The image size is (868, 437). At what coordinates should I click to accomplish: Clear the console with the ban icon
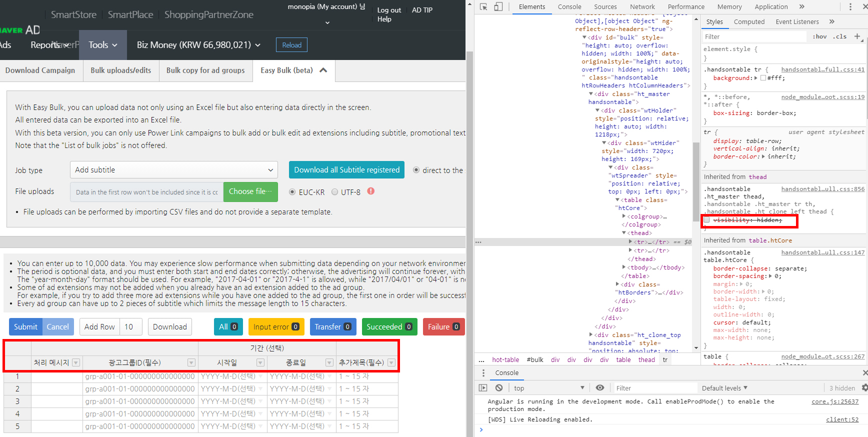click(499, 388)
